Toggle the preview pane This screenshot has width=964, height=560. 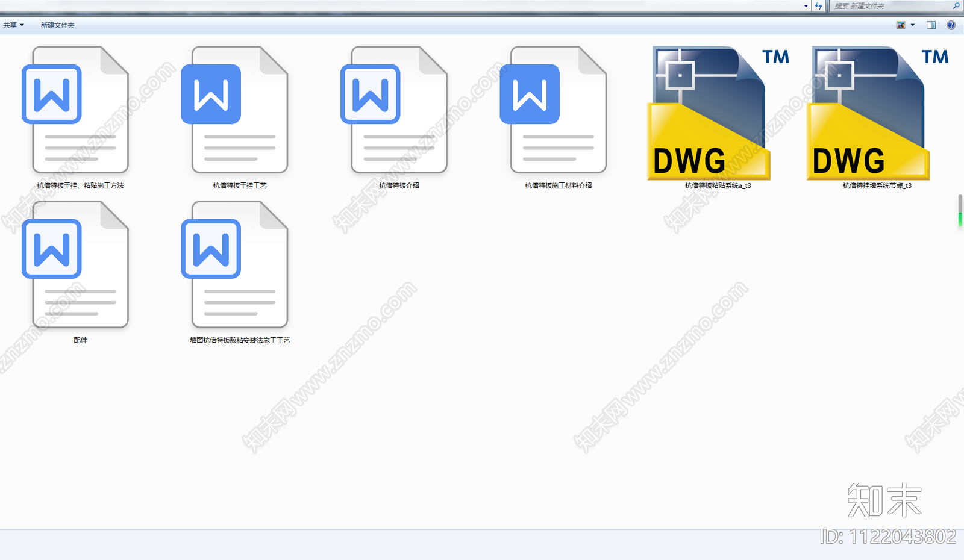[x=931, y=25]
